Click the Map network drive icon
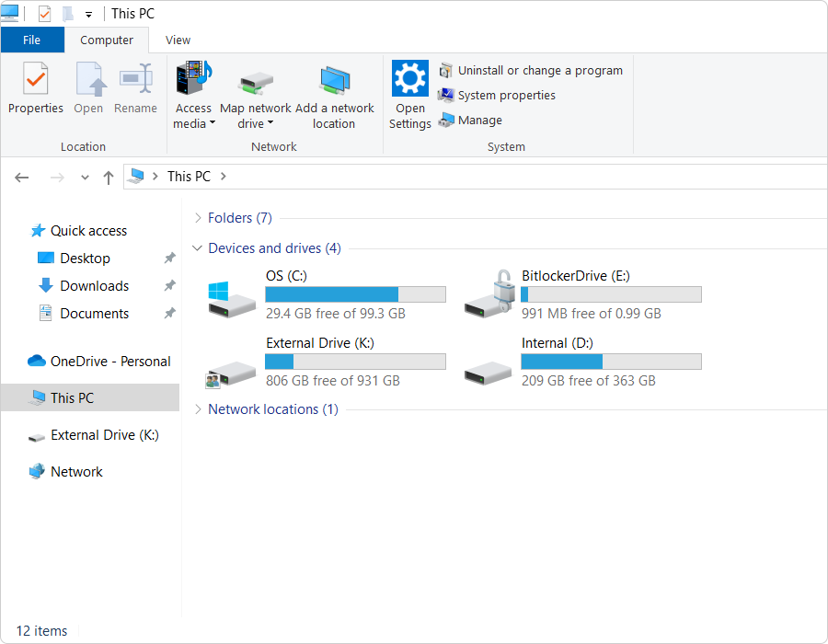Screen dimensions: 828x644 [256, 83]
